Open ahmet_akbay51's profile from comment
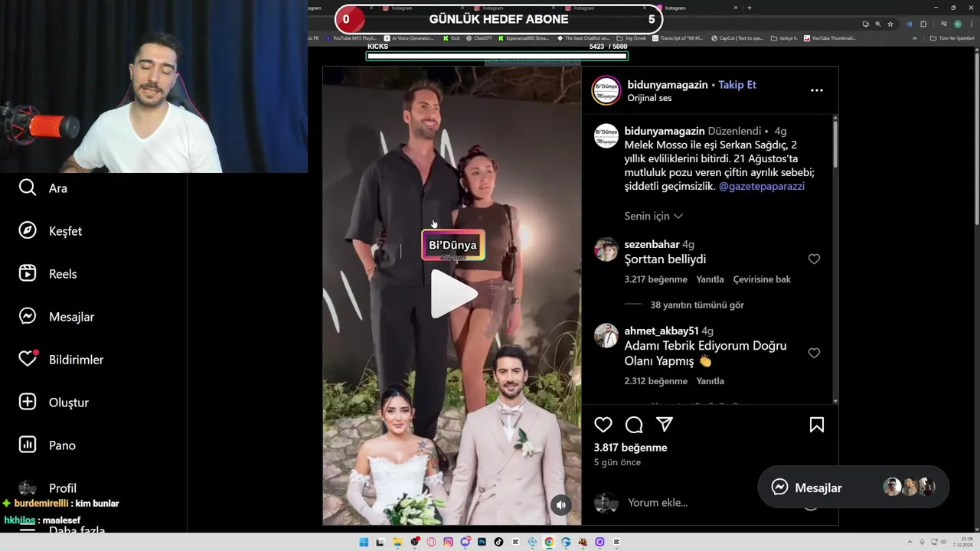This screenshot has width=980, height=551. (661, 331)
